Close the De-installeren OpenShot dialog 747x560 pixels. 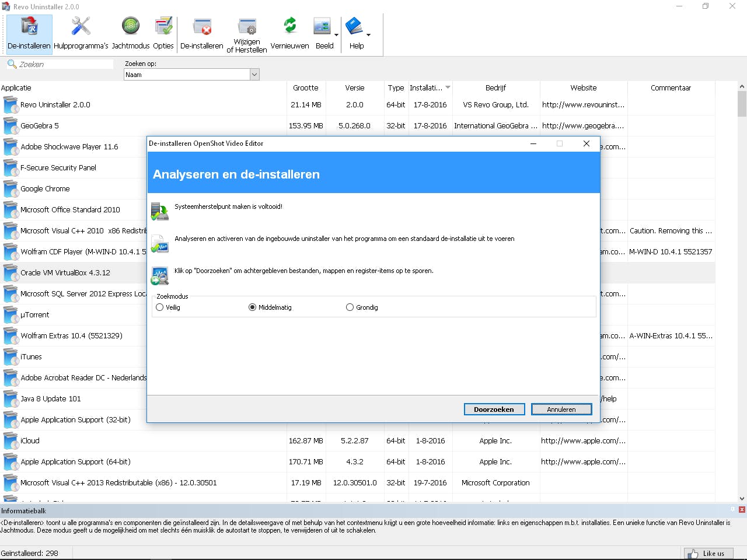pos(587,143)
